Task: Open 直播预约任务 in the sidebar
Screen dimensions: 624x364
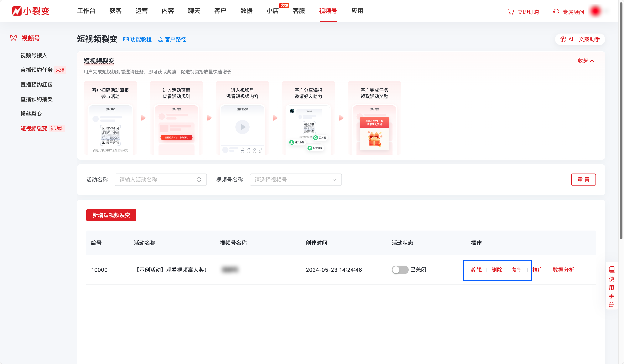Action: click(x=36, y=70)
